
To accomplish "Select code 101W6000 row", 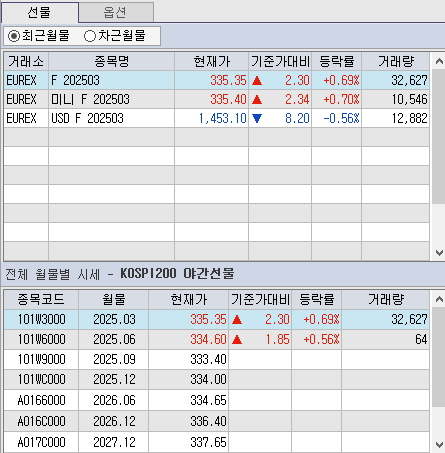I will [217, 339].
